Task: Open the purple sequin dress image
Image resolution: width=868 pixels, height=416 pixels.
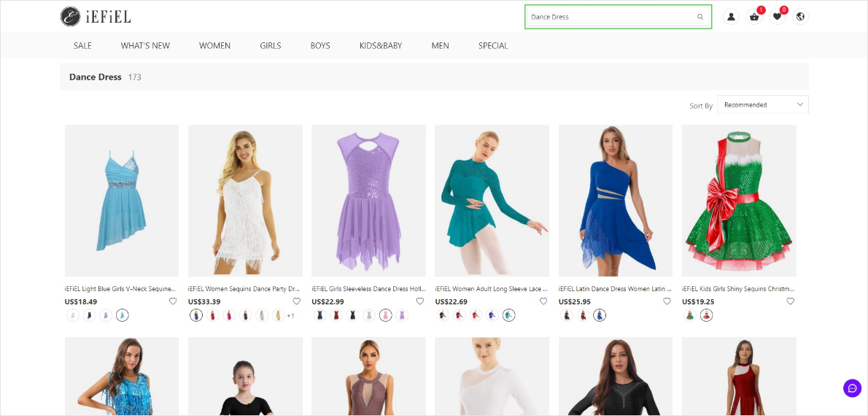Action: click(x=368, y=201)
